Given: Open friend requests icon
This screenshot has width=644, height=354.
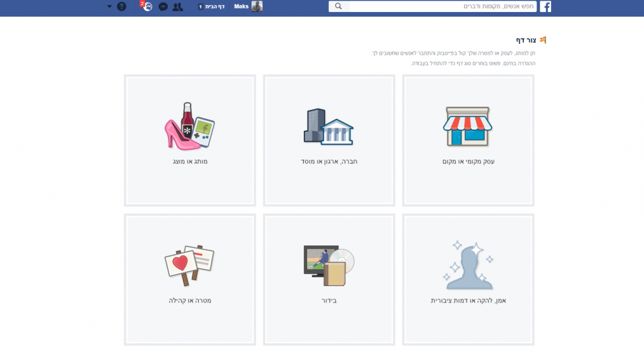Looking at the screenshot, I should pyautogui.click(x=177, y=7).
